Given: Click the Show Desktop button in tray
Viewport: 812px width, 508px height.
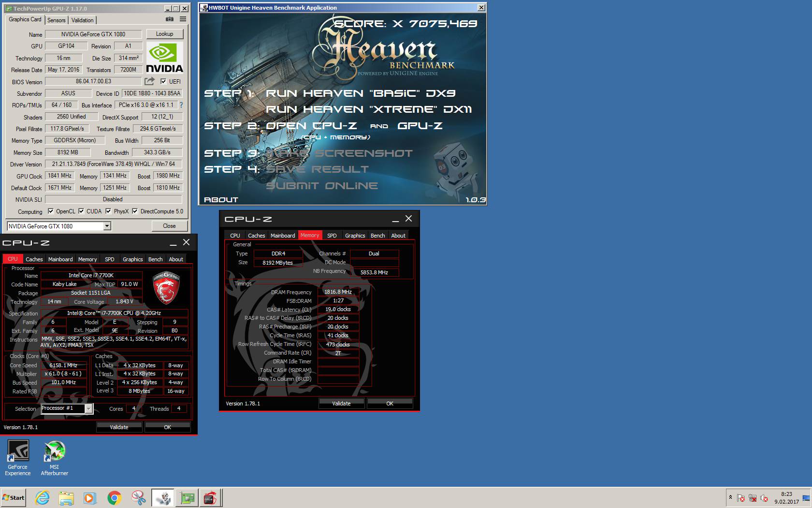Looking at the screenshot, I should (x=806, y=498).
